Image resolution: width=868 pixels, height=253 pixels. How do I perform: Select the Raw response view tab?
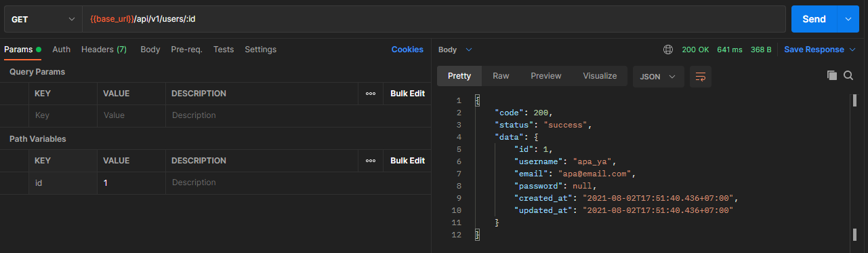501,76
